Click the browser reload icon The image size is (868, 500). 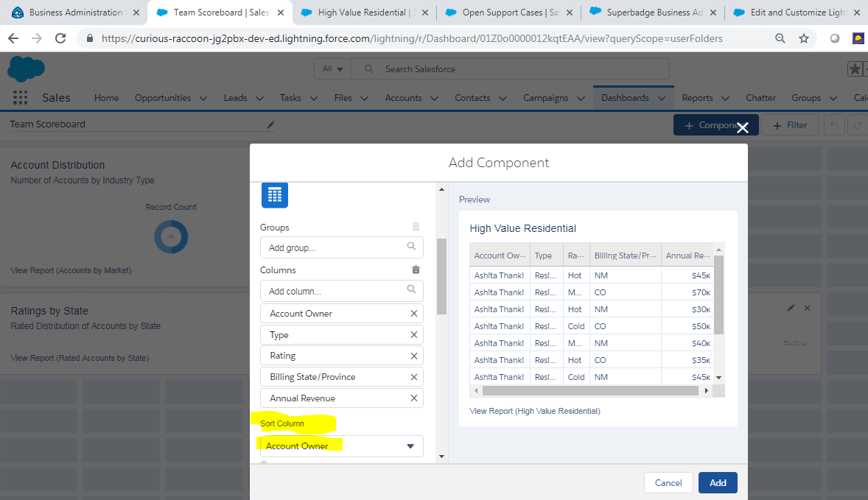point(60,38)
